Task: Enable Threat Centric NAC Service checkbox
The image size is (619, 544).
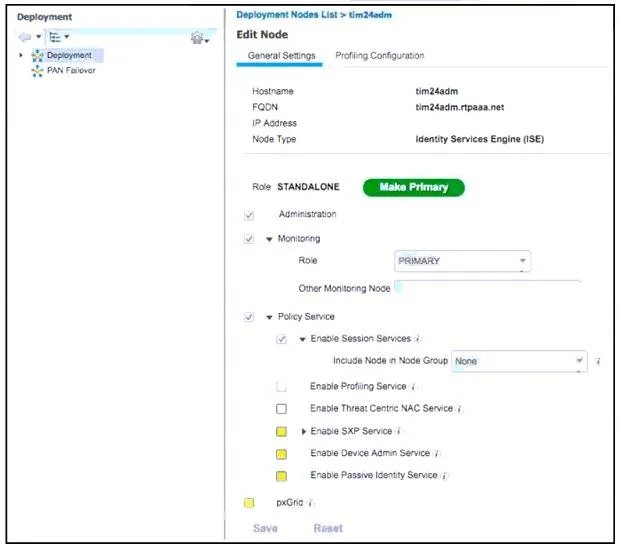Action: click(x=281, y=409)
